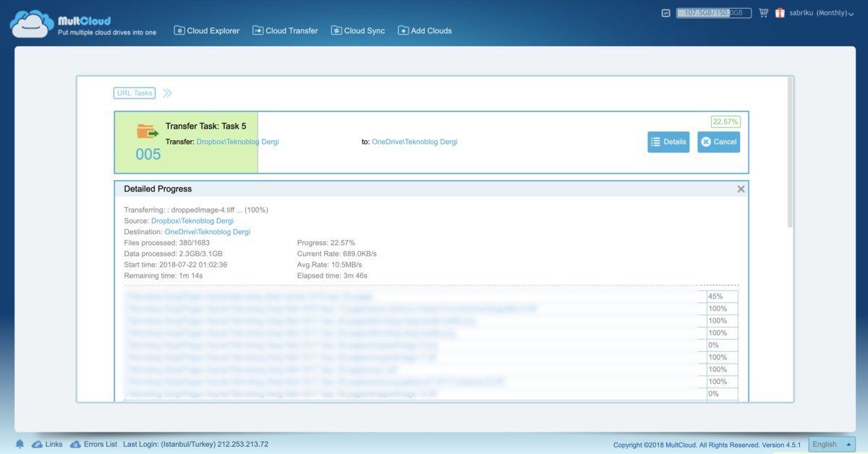Cancel the Task 5 transfer
This screenshot has height=454, width=868.
(718, 142)
